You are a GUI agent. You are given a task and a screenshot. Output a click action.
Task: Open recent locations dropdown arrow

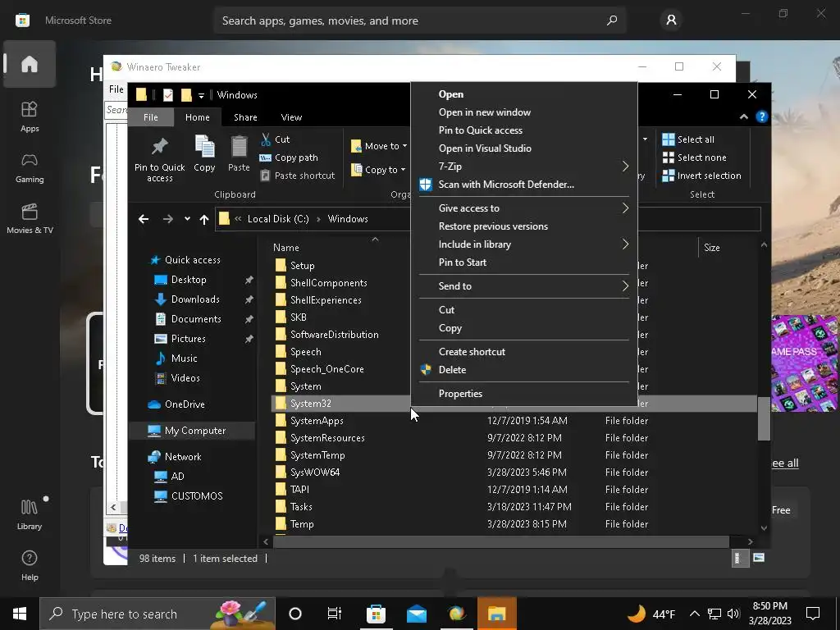[x=187, y=218]
